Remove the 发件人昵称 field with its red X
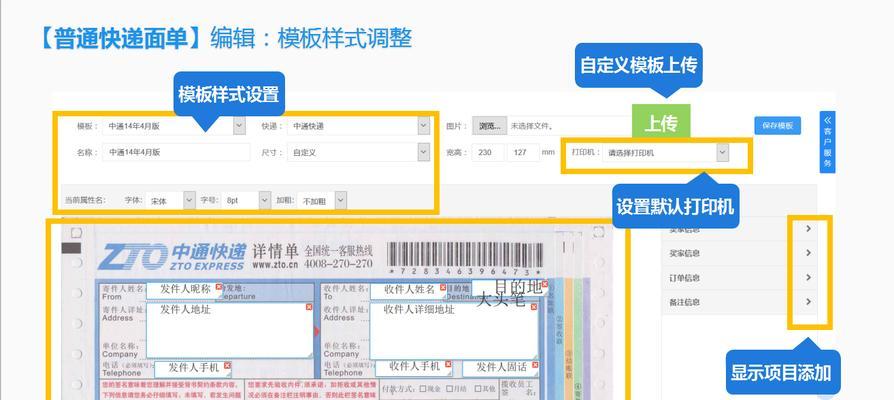Screen dimensions: 894x400 click(219, 287)
